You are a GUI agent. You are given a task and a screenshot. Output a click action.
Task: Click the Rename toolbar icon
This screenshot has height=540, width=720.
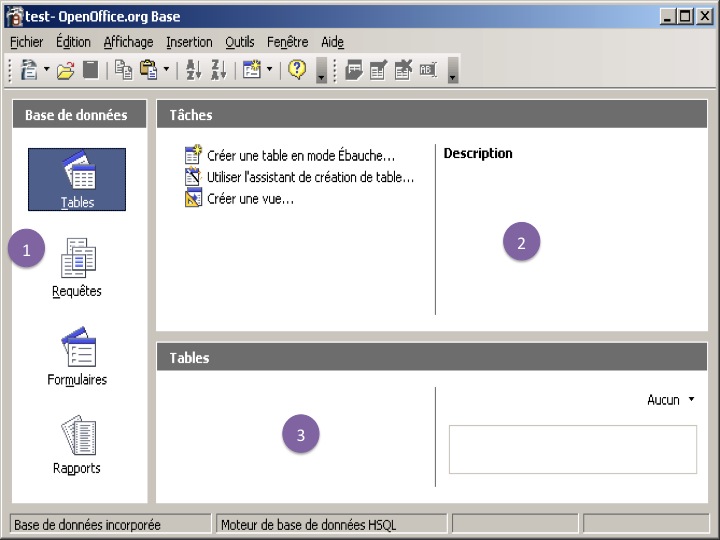428,70
